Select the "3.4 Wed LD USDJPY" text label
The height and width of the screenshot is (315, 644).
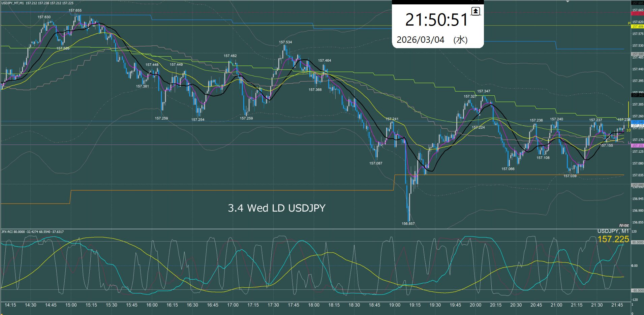276,208
